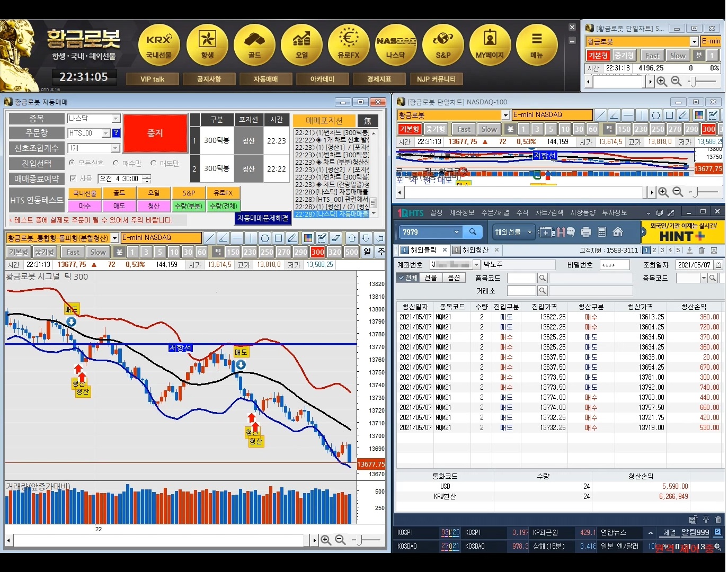Toggle the 전체 filter in 1Q HTS
The width and height of the screenshot is (728, 572).
click(x=408, y=278)
